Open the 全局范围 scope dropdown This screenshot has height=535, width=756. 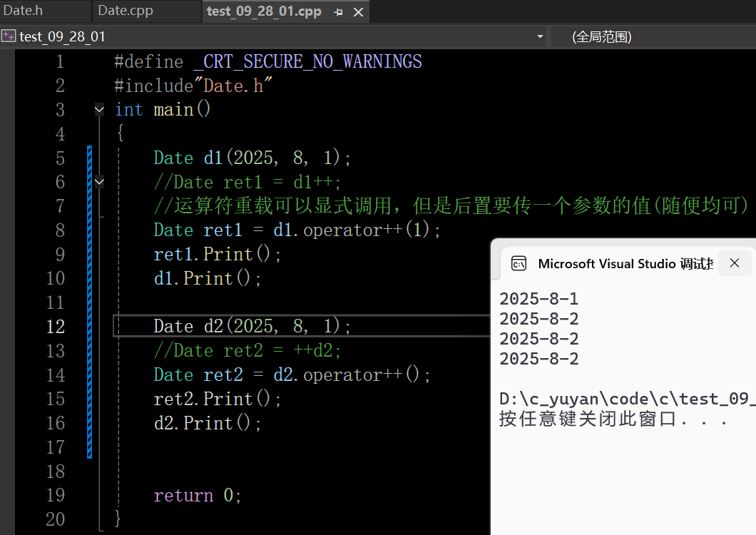(x=602, y=36)
